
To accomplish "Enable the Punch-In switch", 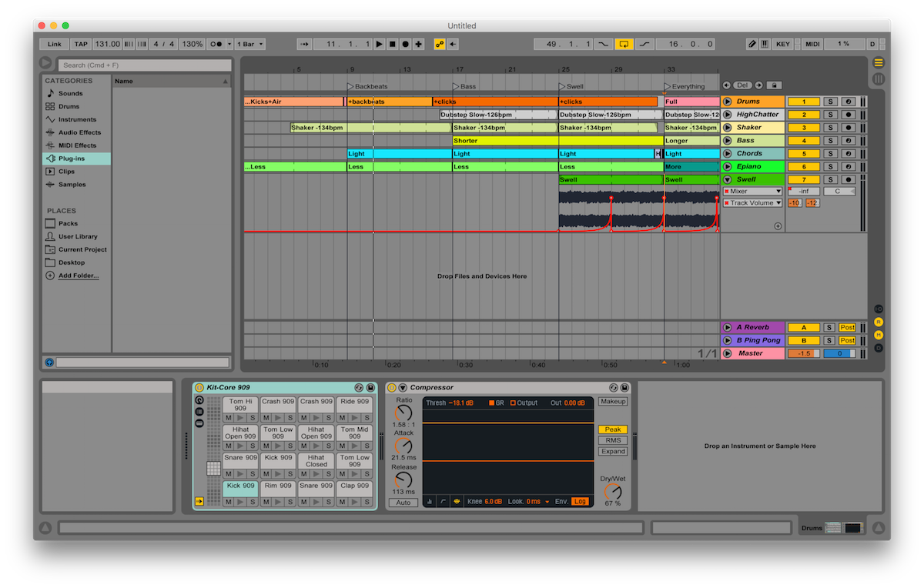I will click(604, 44).
